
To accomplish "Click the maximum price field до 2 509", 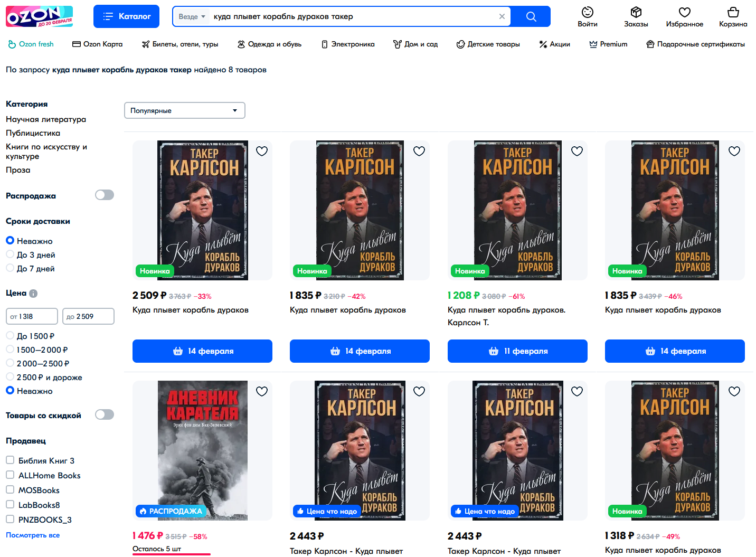I will pos(88,316).
